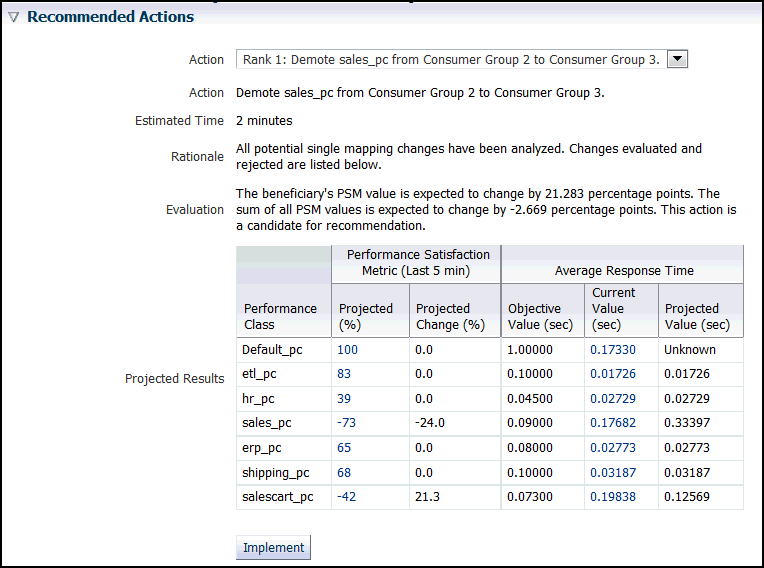Click current value 0.02729 link for hr_pc
This screenshot has width=764, height=568.
click(x=613, y=398)
